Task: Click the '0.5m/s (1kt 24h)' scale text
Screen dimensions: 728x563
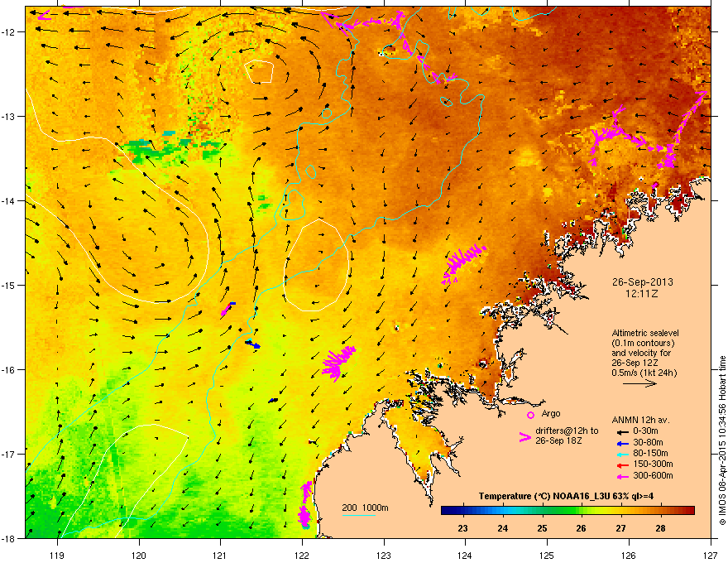Action: pos(644,373)
